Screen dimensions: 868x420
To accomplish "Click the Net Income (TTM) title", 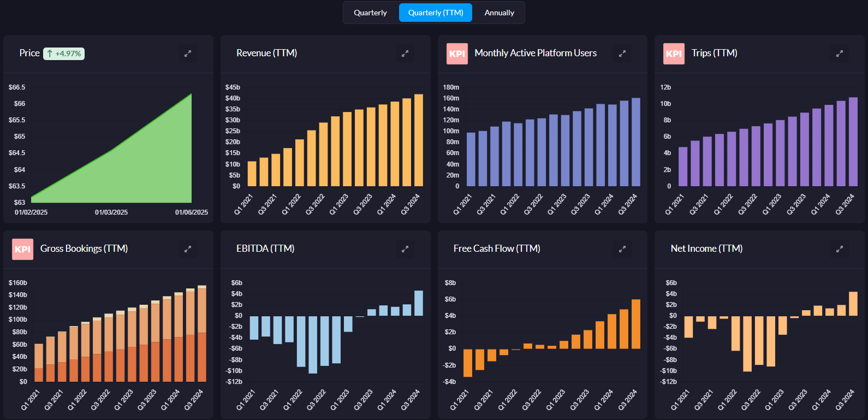I will 706,249.
